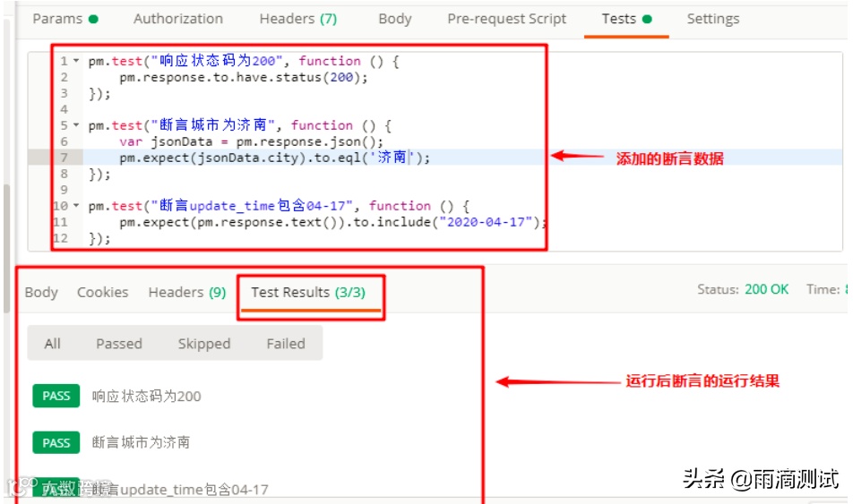This screenshot has width=853, height=504.
Task: Select the Tests tab
Action: pyautogui.click(x=626, y=19)
